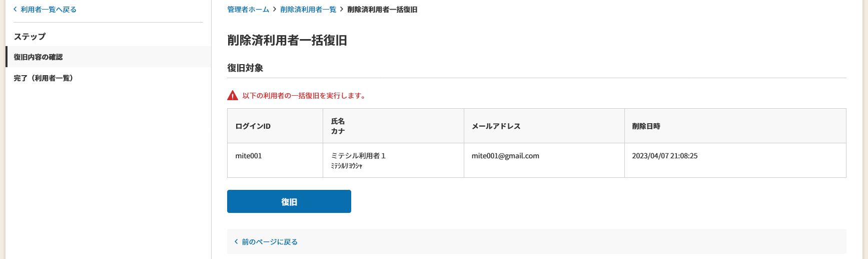This screenshot has width=868, height=259.
Task: Click the red warning triangle icon
Action: pos(233,95)
